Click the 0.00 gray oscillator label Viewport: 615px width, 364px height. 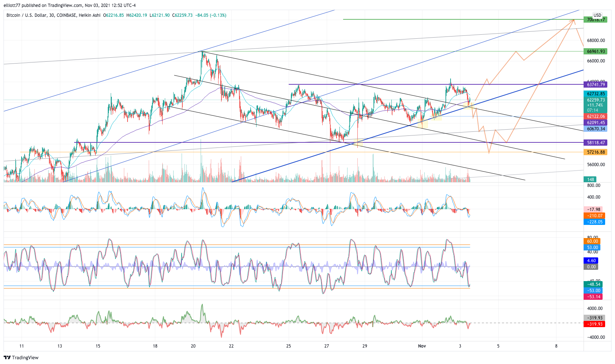(591, 267)
